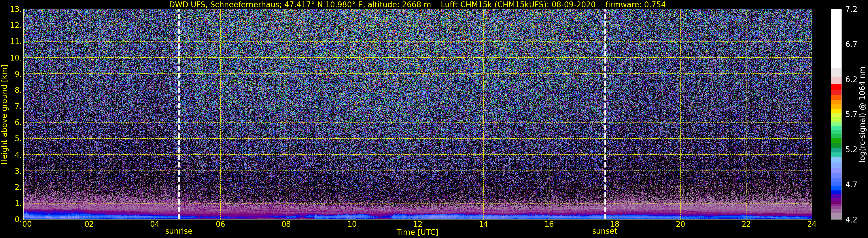Click the height axis tick label 2.

pos(18,188)
